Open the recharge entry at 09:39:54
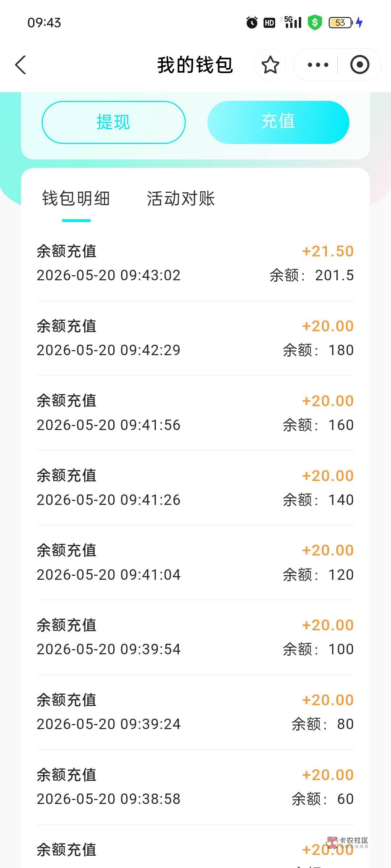 tap(195, 637)
